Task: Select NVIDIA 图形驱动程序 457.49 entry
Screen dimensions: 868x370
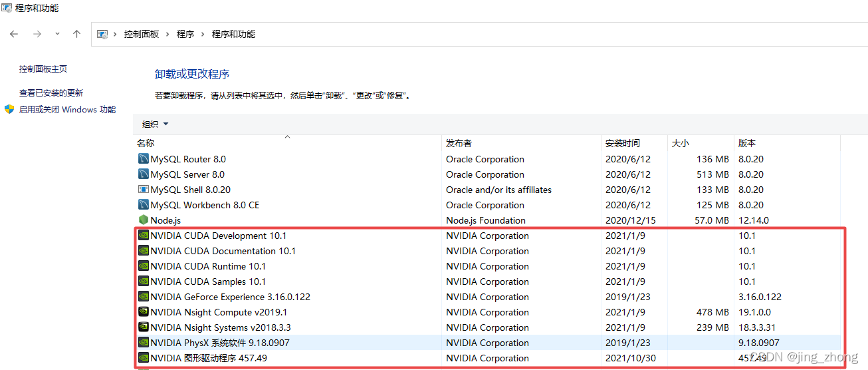Action: [209, 358]
